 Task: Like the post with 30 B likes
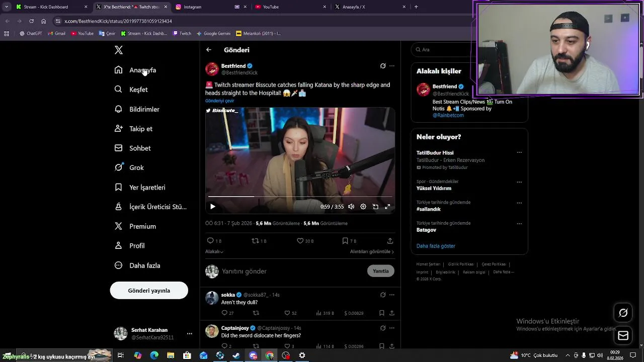[305, 241]
